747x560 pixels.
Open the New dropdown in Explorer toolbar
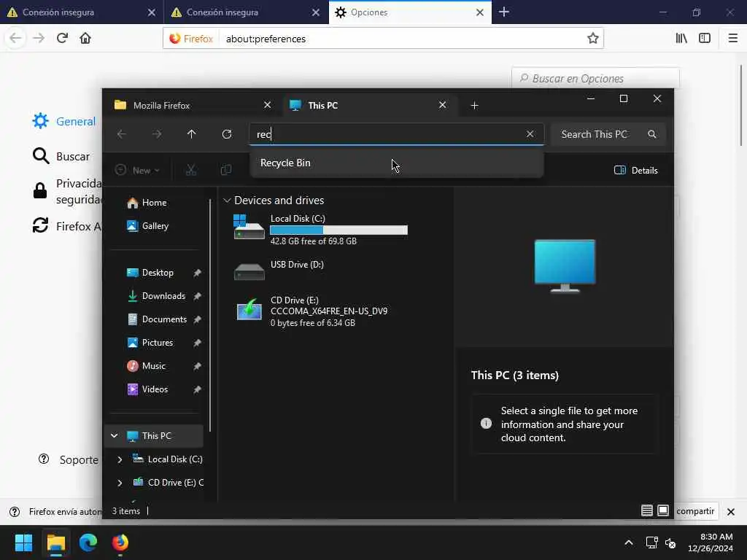(137, 170)
